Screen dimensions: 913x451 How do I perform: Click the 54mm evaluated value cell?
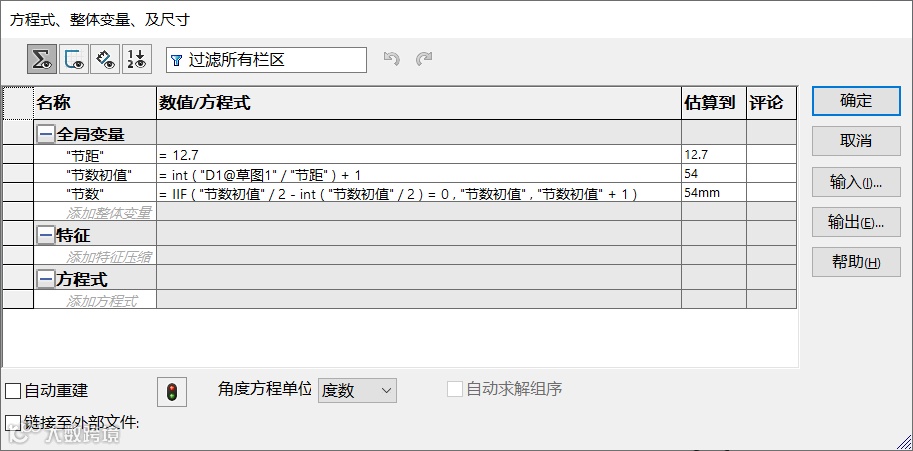click(714, 193)
